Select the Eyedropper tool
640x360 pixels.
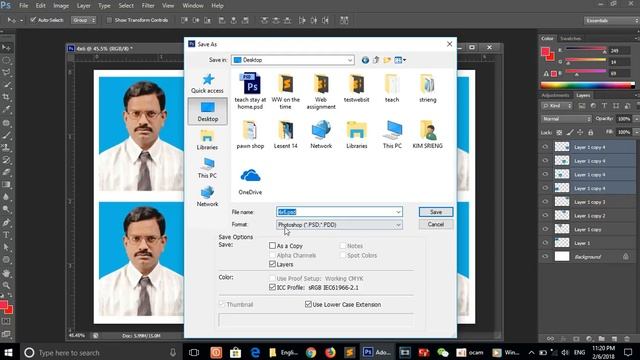(x=6, y=109)
